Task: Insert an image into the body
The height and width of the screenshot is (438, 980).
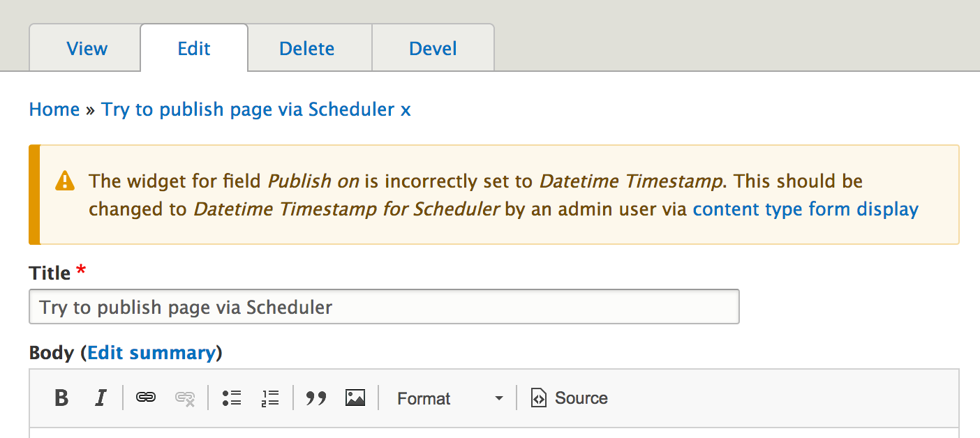Action: (x=355, y=398)
